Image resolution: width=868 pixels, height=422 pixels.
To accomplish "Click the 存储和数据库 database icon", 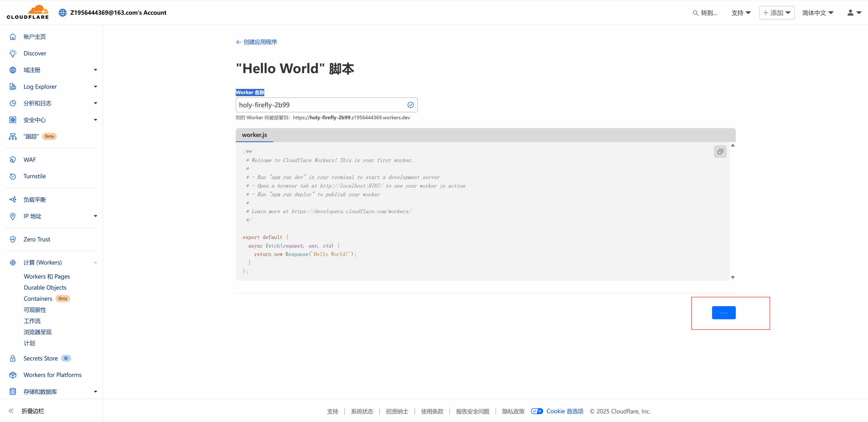I will pyautogui.click(x=13, y=392).
